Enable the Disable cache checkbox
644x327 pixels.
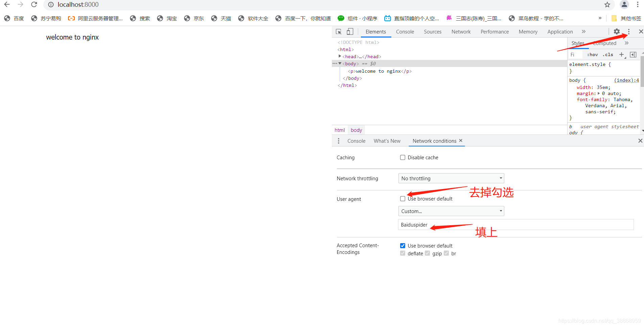point(402,158)
